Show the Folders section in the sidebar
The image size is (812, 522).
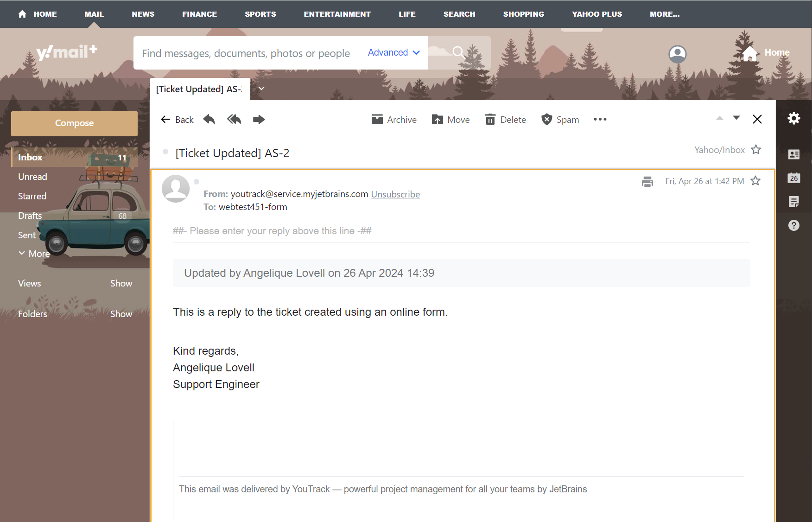pyautogui.click(x=121, y=314)
